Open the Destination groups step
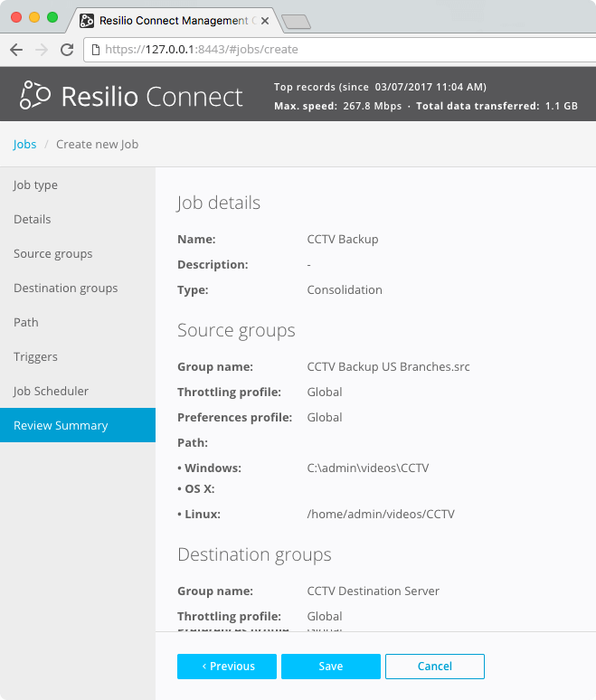The width and height of the screenshot is (596, 700). tap(78, 288)
